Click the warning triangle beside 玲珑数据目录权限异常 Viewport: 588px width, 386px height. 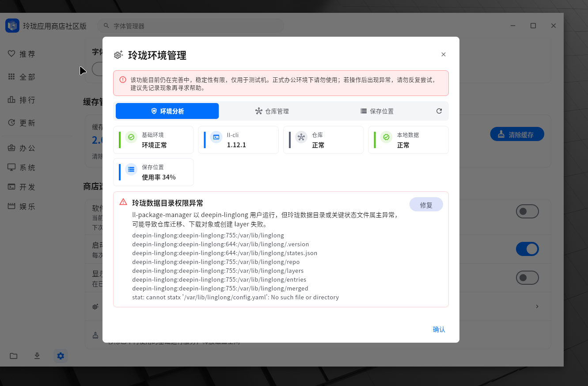coord(123,202)
